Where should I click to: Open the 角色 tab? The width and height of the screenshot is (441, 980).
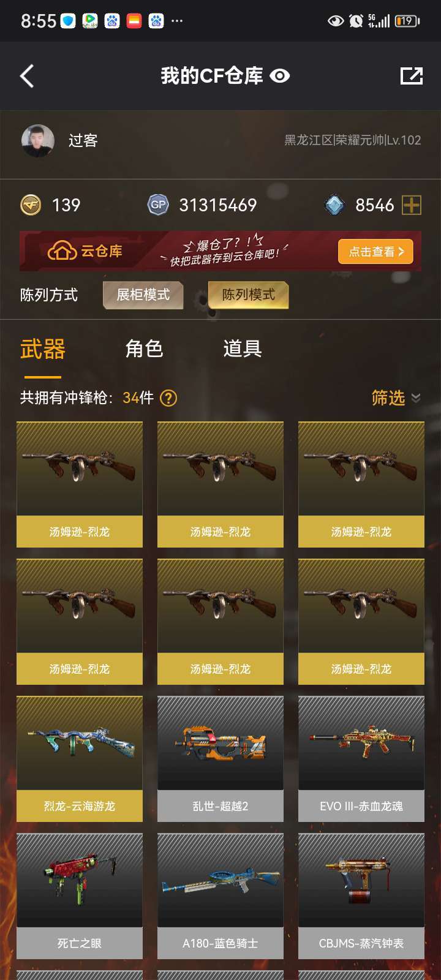pos(144,349)
